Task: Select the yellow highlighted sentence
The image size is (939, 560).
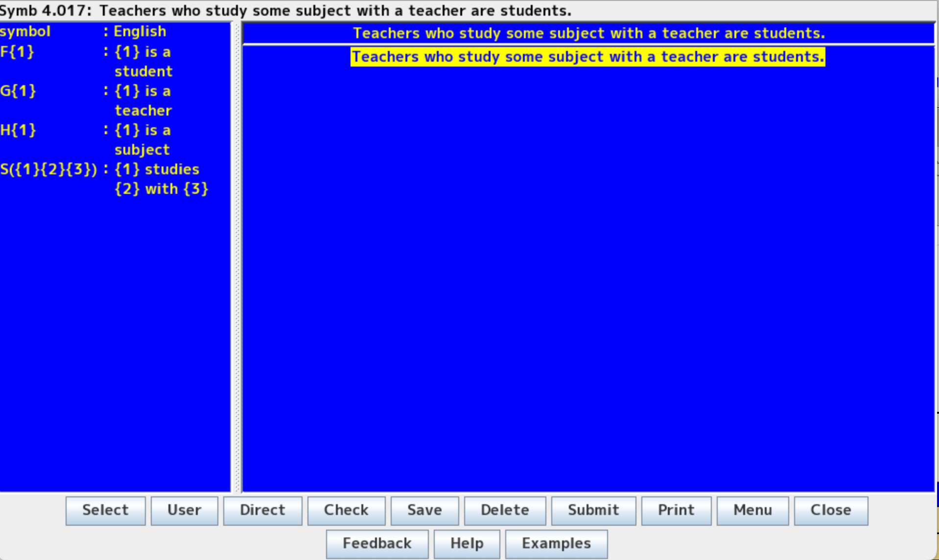Action: 587,56
